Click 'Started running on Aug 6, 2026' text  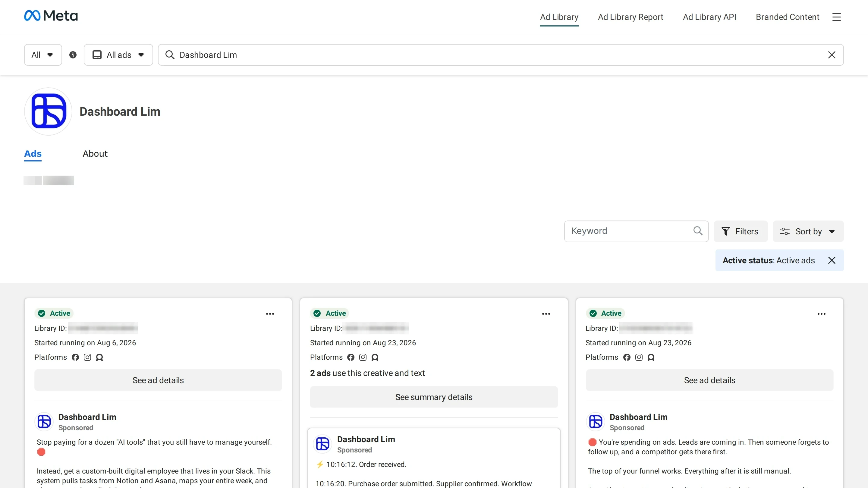(85, 343)
